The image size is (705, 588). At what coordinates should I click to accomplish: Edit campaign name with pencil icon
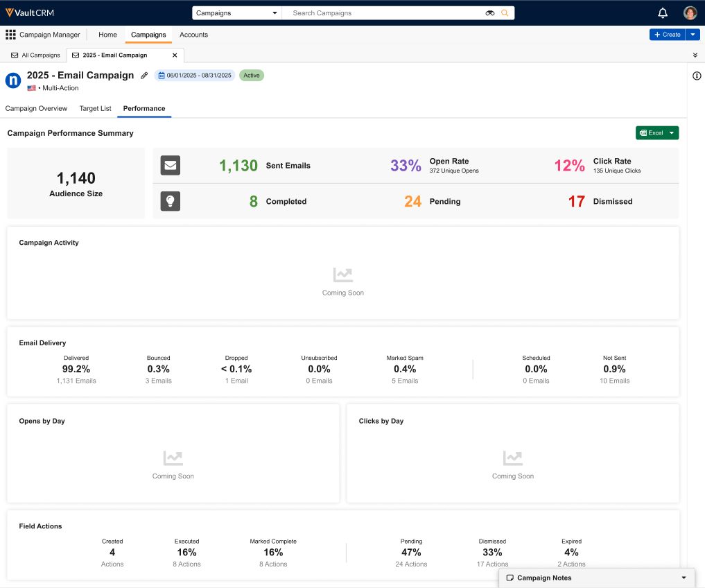[144, 76]
